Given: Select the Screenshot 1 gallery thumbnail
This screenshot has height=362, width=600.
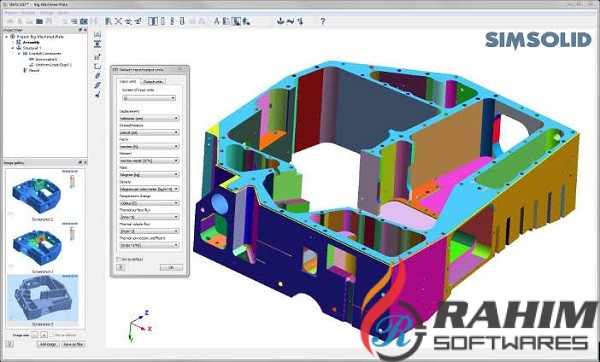Looking at the screenshot, I should click(x=43, y=195).
